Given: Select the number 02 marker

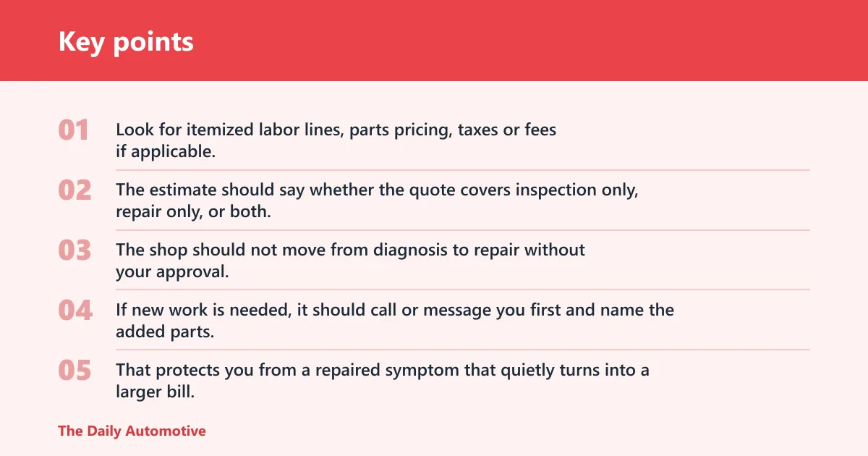Looking at the screenshot, I should coord(75,190).
